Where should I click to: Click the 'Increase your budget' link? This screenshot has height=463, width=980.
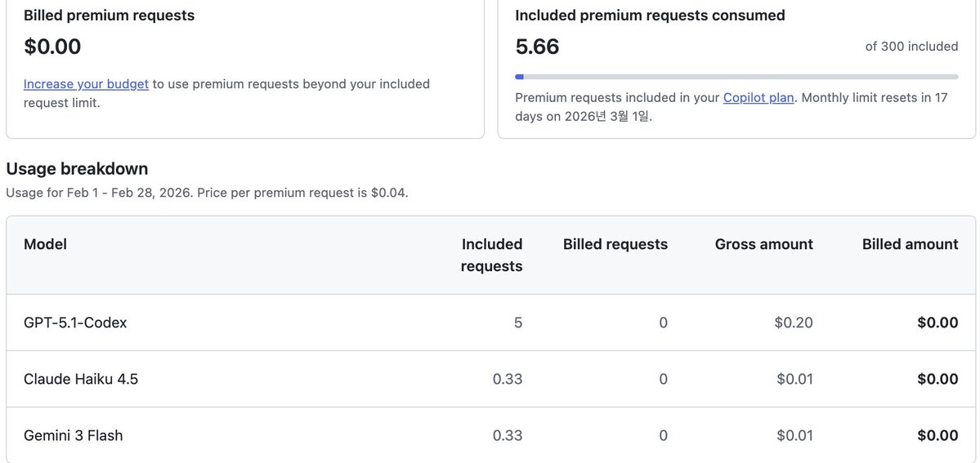[86, 84]
